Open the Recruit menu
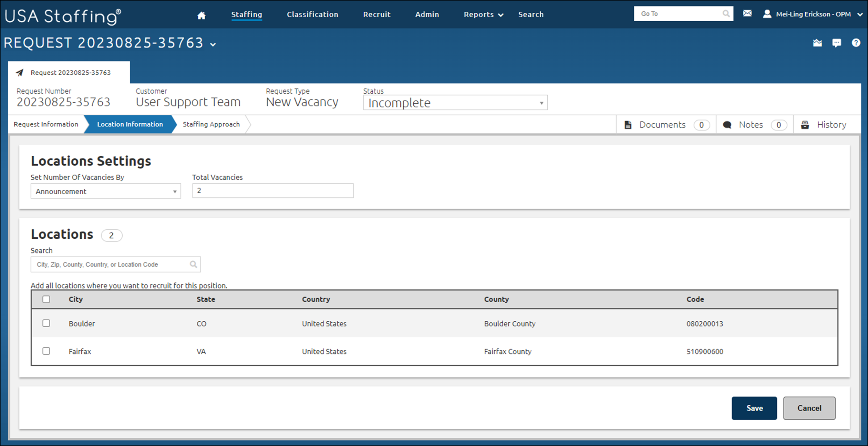 [x=377, y=14]
